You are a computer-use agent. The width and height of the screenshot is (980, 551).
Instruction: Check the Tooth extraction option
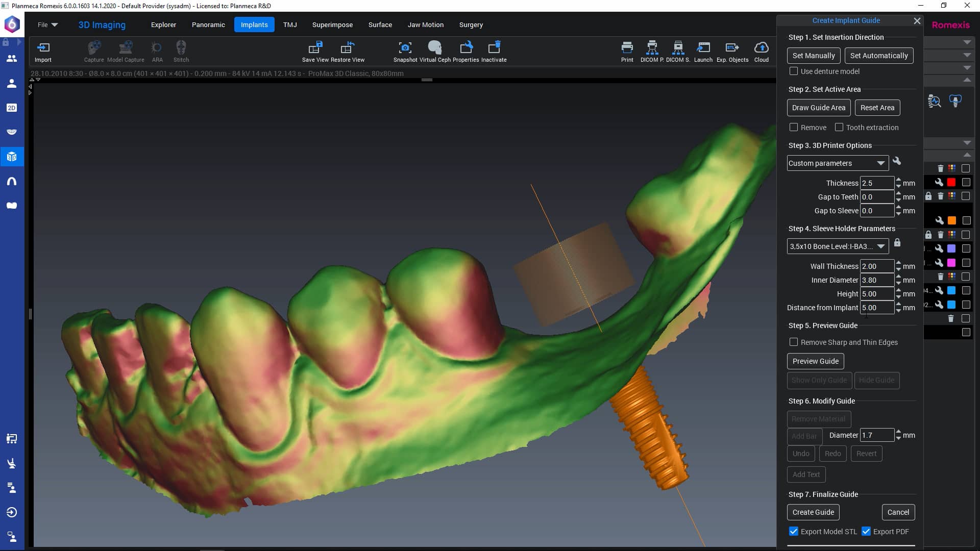[839, 127]
